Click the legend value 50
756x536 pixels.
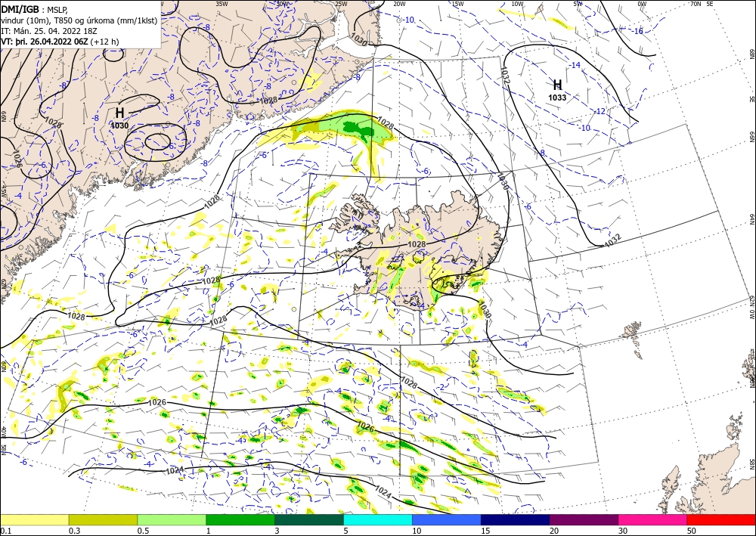[x=692, y=531]
